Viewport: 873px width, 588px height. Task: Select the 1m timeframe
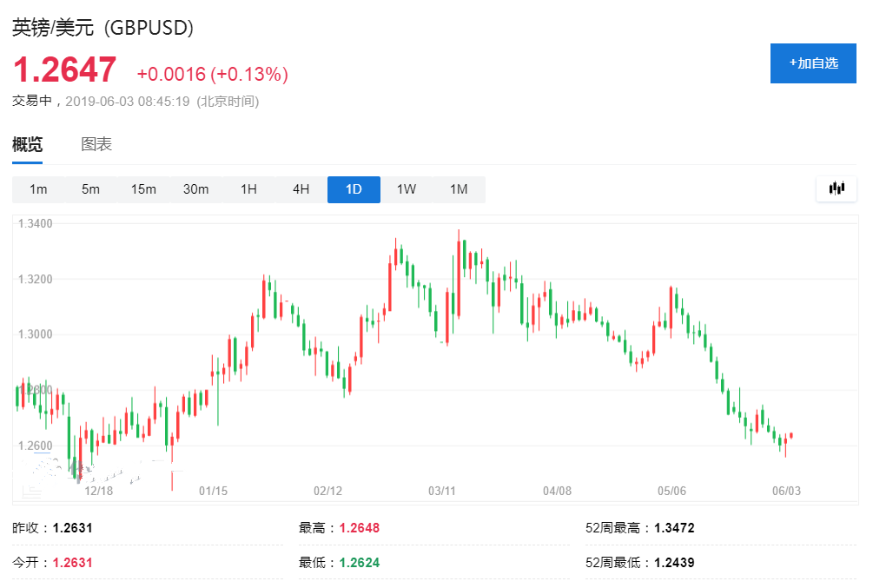[38, 189]
